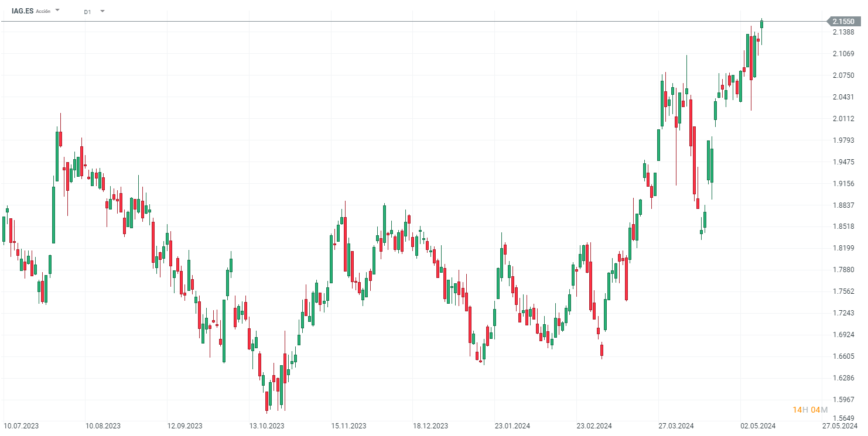Image resolution: width=868 pixels, height=436 pixels.
Task: Click the IAG.ES ticker name
Action: [22, 11]
